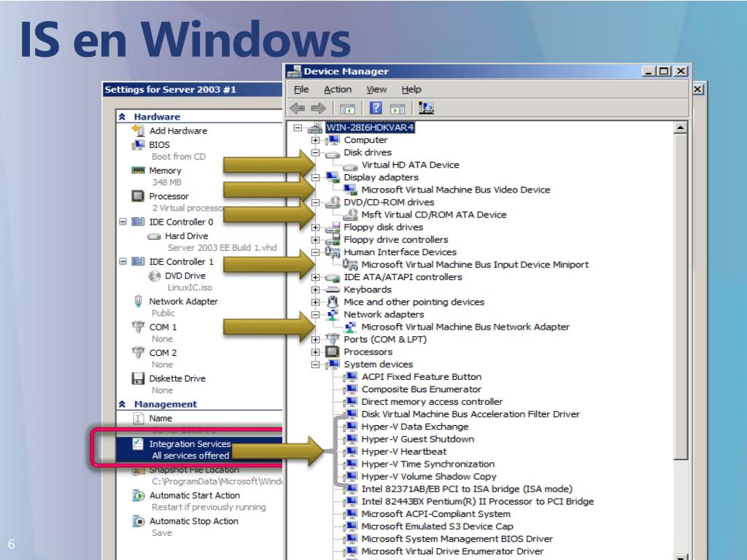Click the Keyboards category icon

point(333,289)
